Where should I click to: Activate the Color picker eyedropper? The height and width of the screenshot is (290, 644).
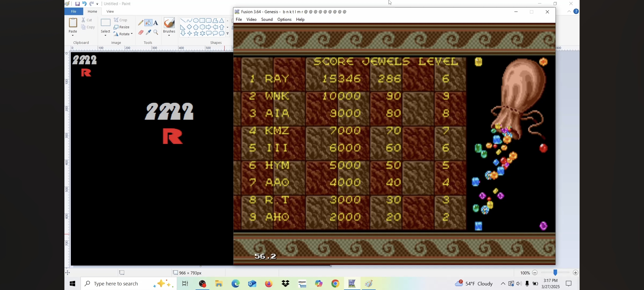pyautogui.click(x=148, y=32)
